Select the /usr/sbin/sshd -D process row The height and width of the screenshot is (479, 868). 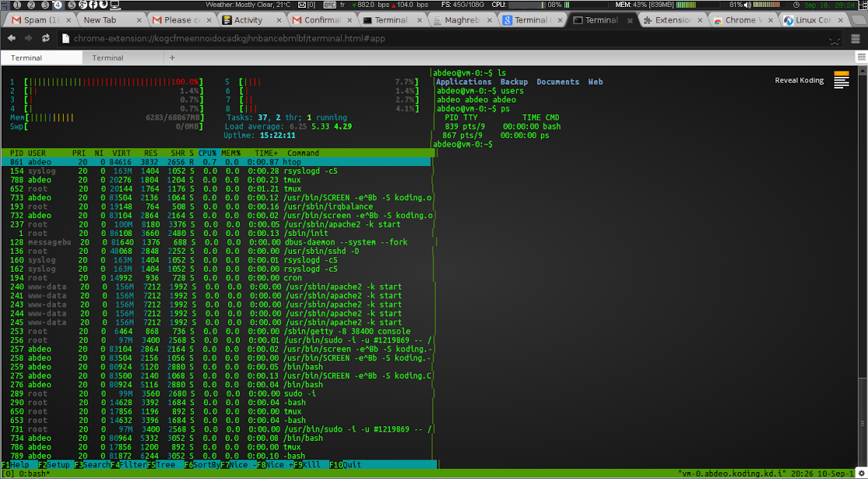(x=216, y=251)
